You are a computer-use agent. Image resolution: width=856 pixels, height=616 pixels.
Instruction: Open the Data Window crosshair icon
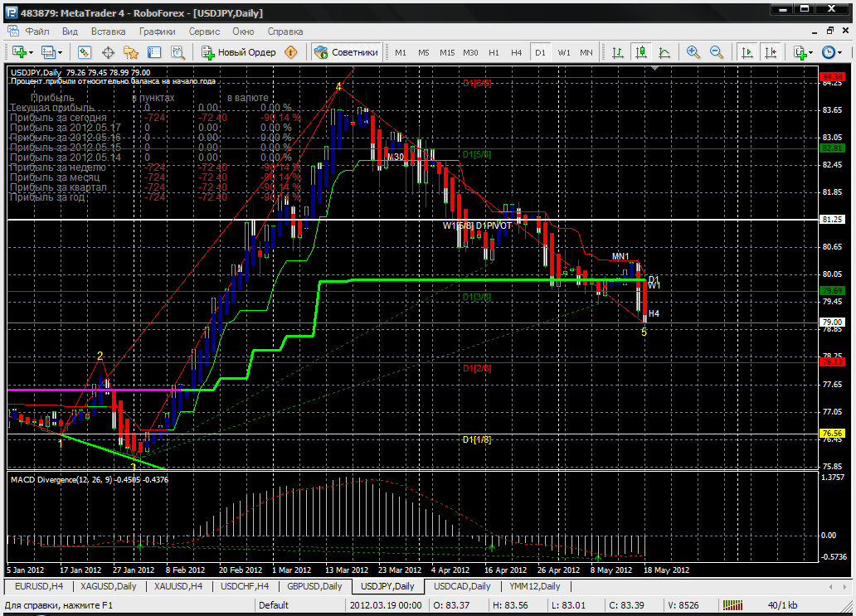[x=108, y=52]
